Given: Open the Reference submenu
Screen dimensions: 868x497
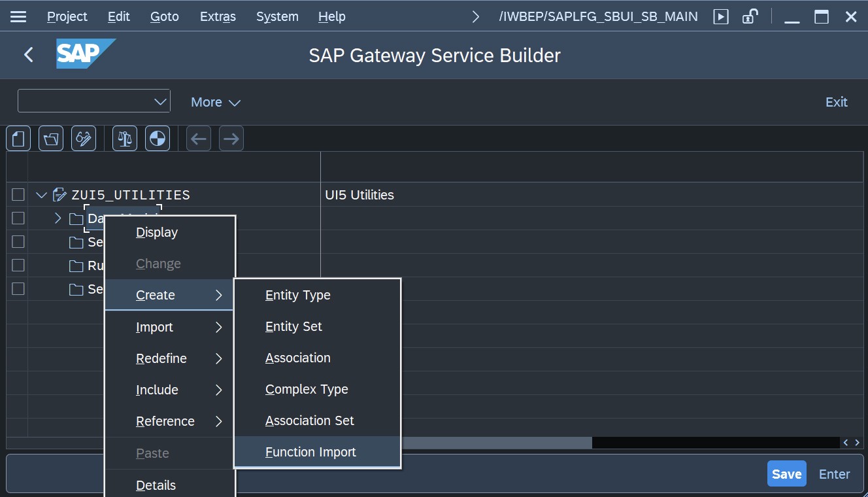Looking at the screenshot, I should pos(169,421).
